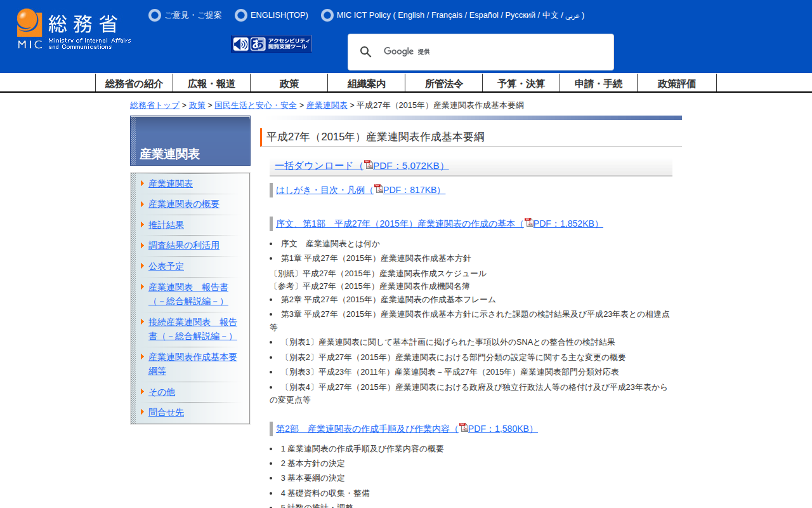Open the 総務省の紹介 menu
This screenshot has height=508, width=812.
134,83
